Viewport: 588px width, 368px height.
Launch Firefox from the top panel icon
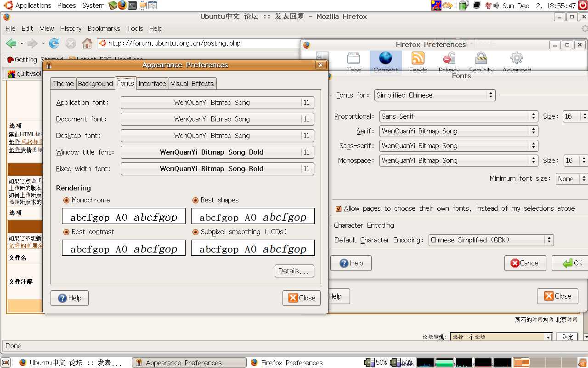click(x=122, y=6)
